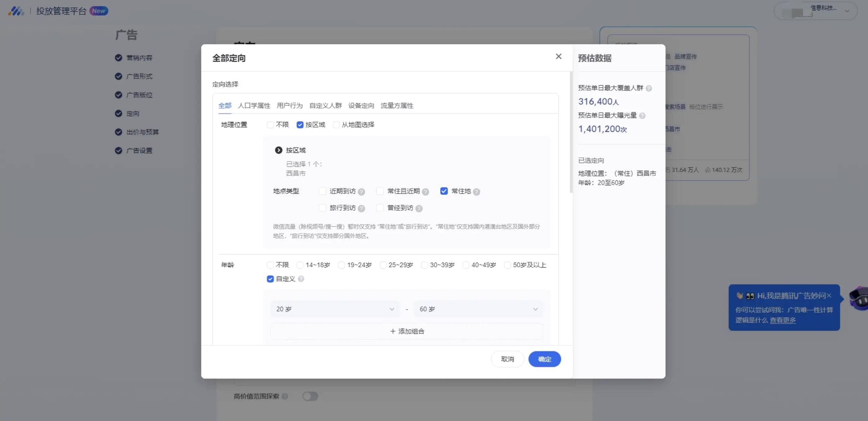Click help icon for 预估单日最大曝光量
868x421 pixels.
pos(642,116)
